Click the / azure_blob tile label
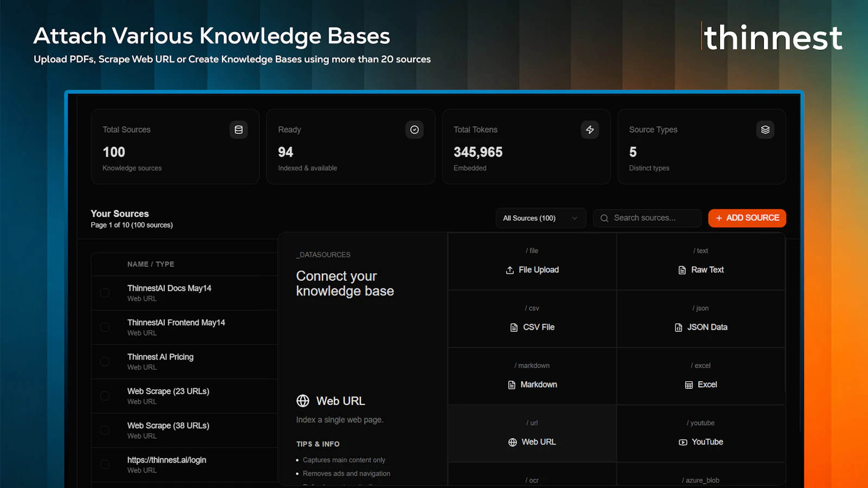This screenshot has width=868, height=488. (x=701, y=480)
